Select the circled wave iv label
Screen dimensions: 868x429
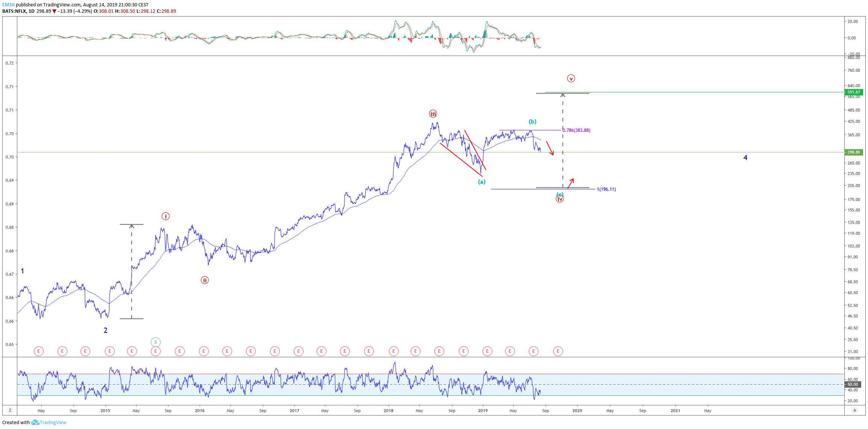(560, 199)
